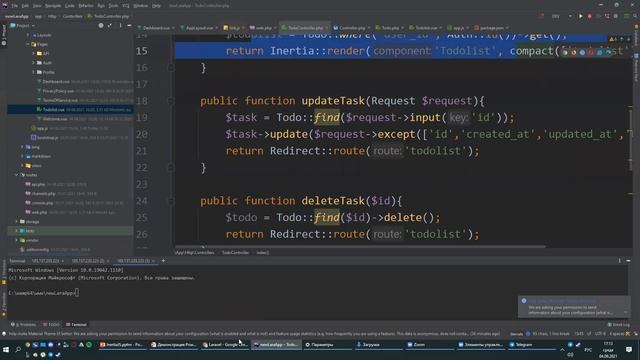Add a new terminal session with plus icon
Viewport: 640px width, 360px height.
[x=163, y=260]
